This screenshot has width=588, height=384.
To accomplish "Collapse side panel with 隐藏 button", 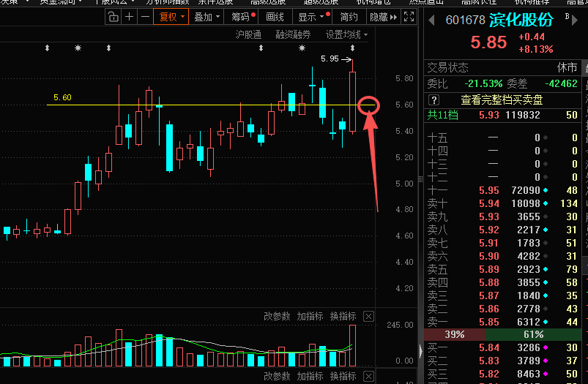I will [x=383, y=17].
